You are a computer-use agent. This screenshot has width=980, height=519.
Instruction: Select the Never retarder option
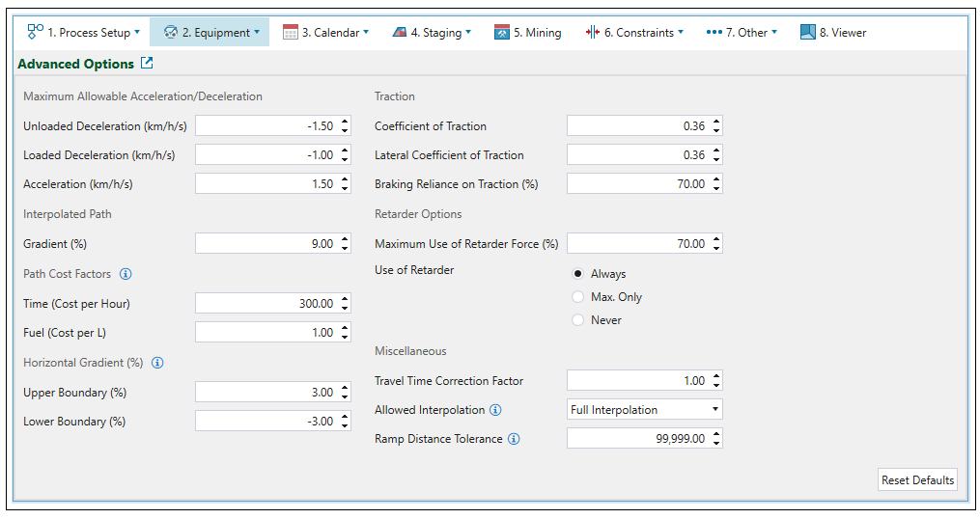pos(578,320)
